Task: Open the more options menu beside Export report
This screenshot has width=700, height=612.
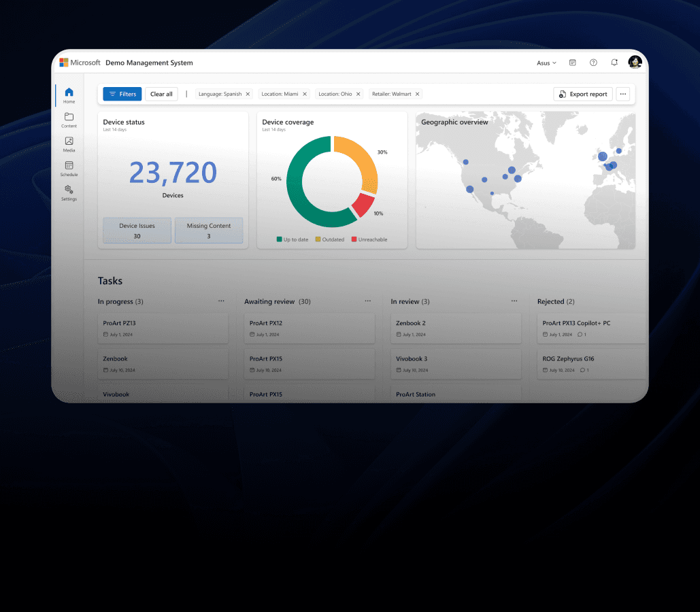Action: pos(622,95)
